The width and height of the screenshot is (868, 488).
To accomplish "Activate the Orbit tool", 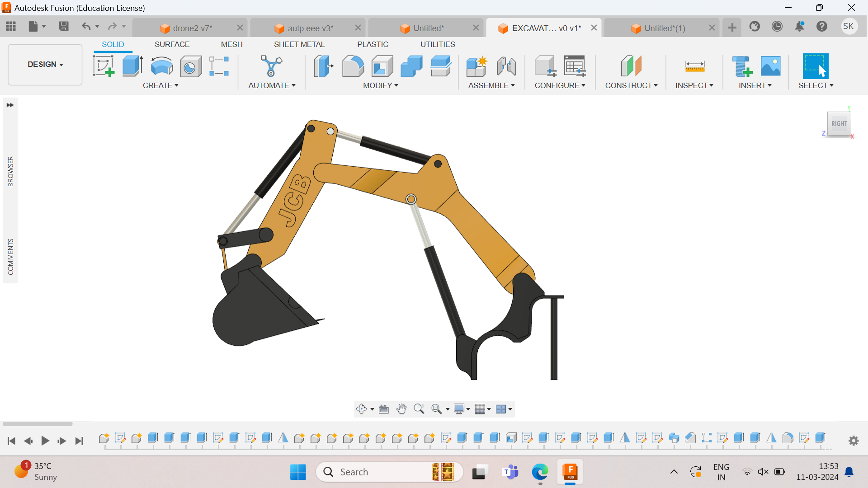I will click(362, 409).
